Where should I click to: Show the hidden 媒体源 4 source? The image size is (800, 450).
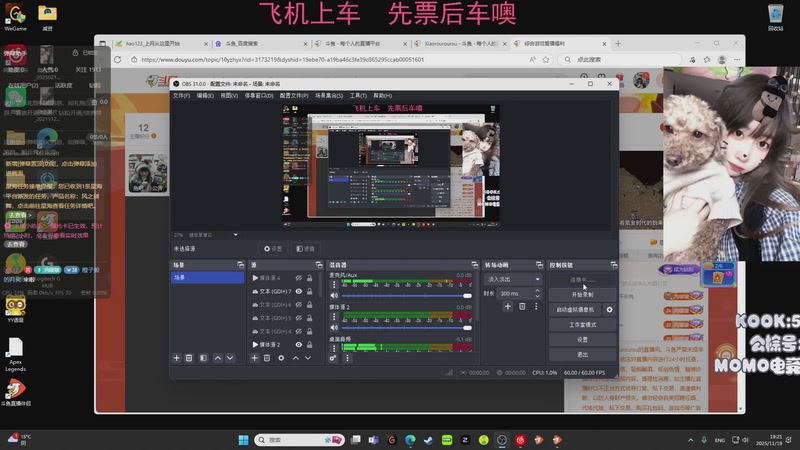point(299,278)
